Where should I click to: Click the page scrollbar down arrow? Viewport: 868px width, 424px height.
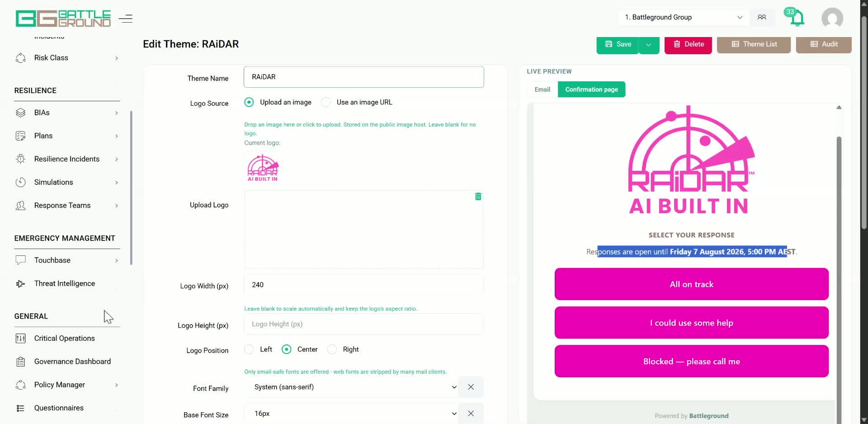pyautogui.click(x=864, y=419)
